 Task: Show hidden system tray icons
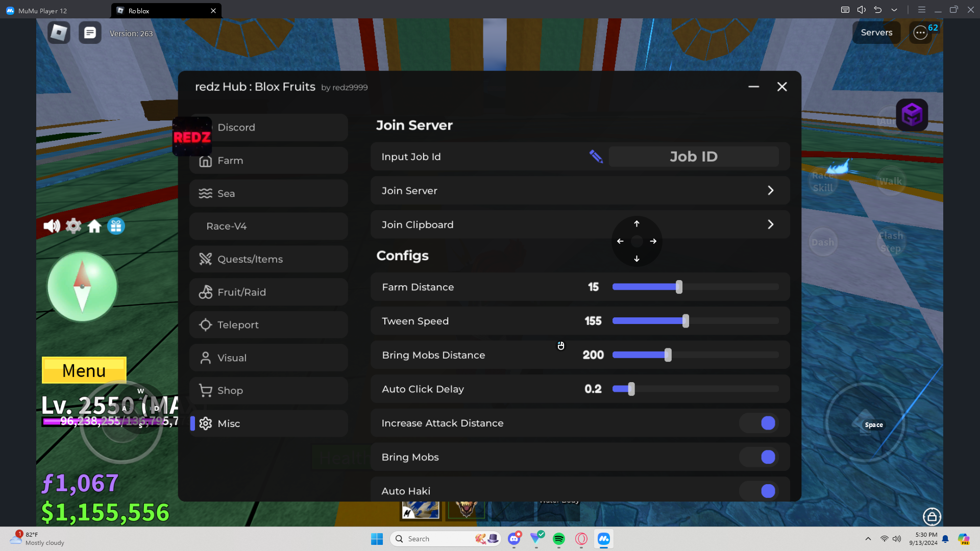point(868,539)
